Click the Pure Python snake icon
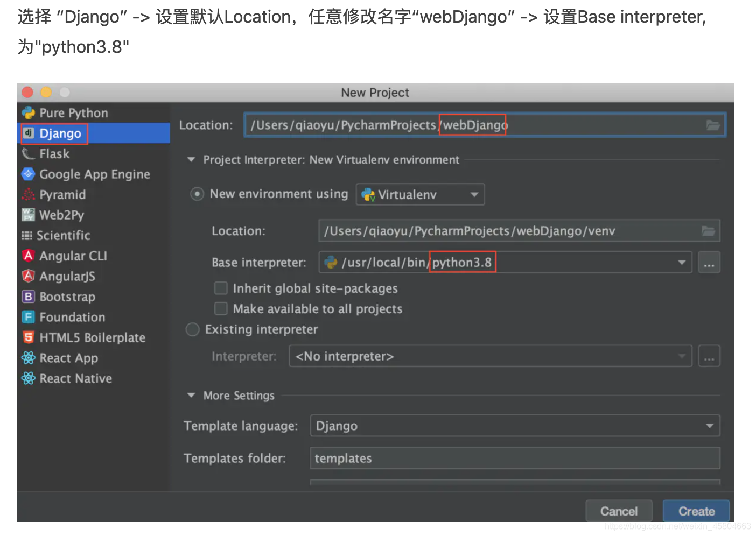 coord(28,113)
